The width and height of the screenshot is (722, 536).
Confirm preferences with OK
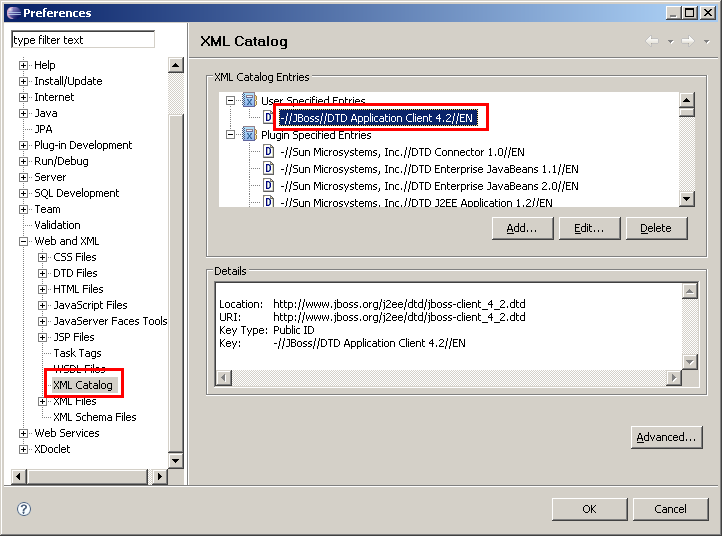coord(589,509)
